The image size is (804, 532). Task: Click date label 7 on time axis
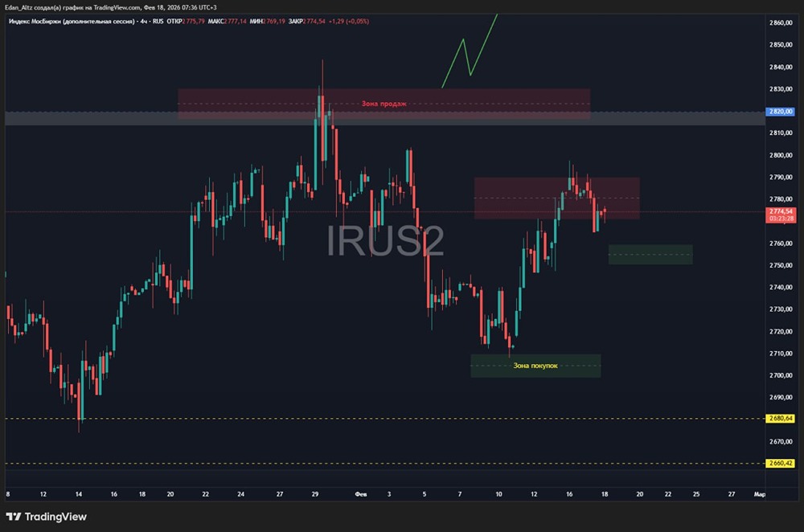[459, 494]
